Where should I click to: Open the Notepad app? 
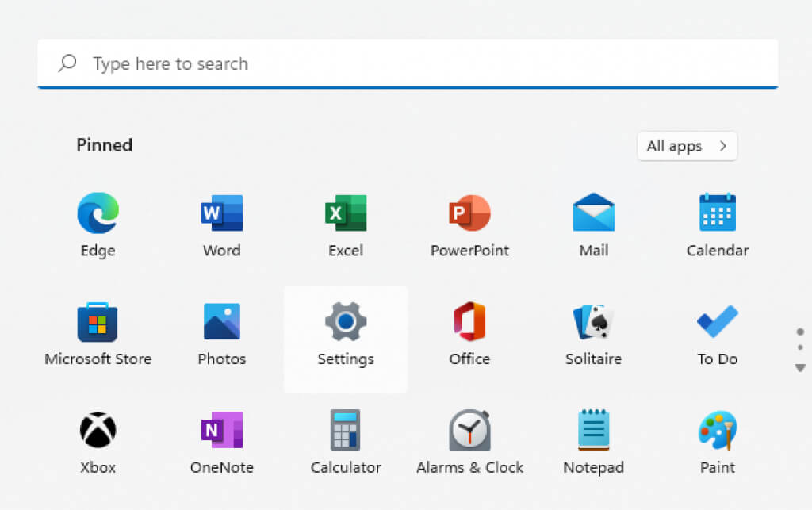pos(593,431)
